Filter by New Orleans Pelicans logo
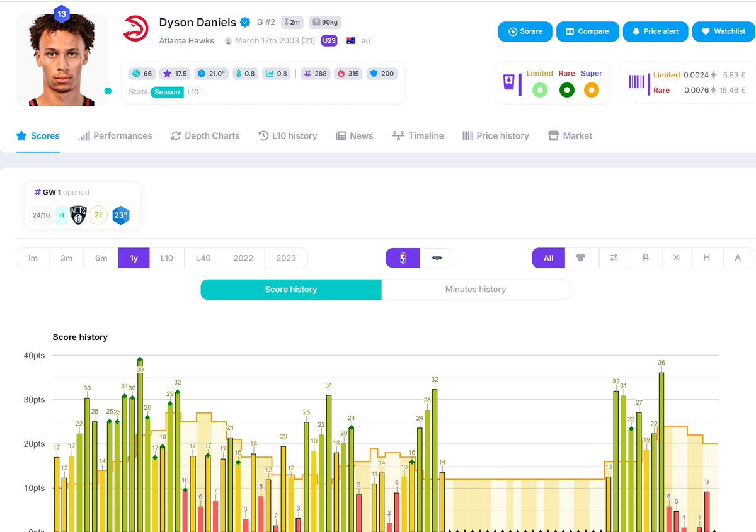The width and height of the screenshot is (756, 532). click(x=437, y=258)
